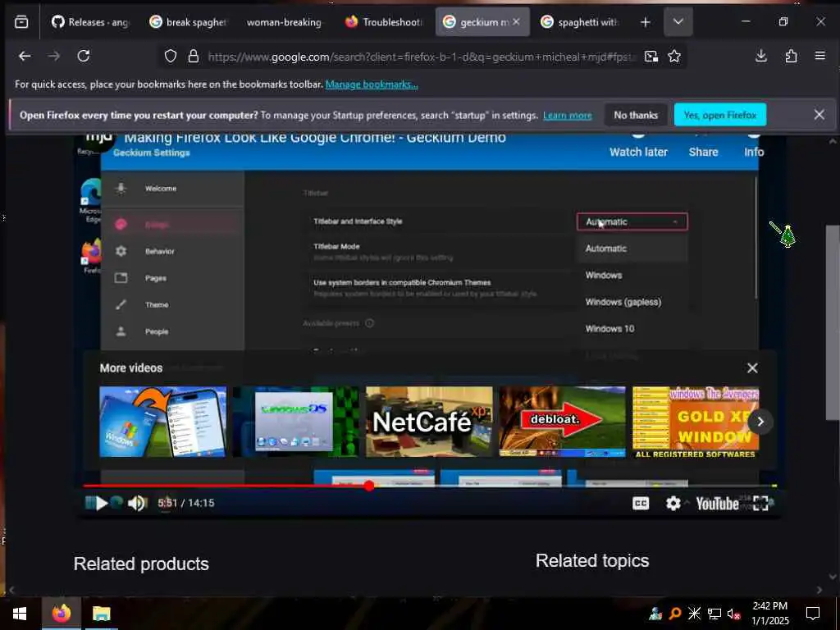
Task: Open the Windows 25 thumbnail video
Action: 295,422
